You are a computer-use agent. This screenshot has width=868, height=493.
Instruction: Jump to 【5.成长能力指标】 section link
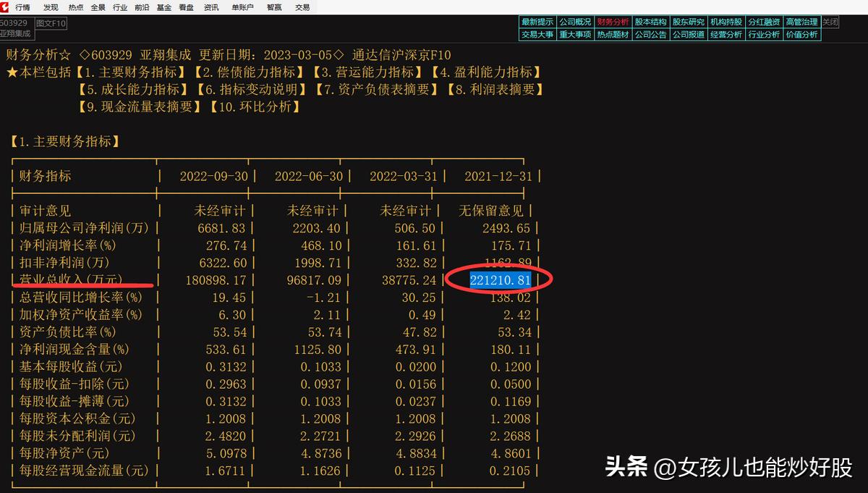pos(133,90)
